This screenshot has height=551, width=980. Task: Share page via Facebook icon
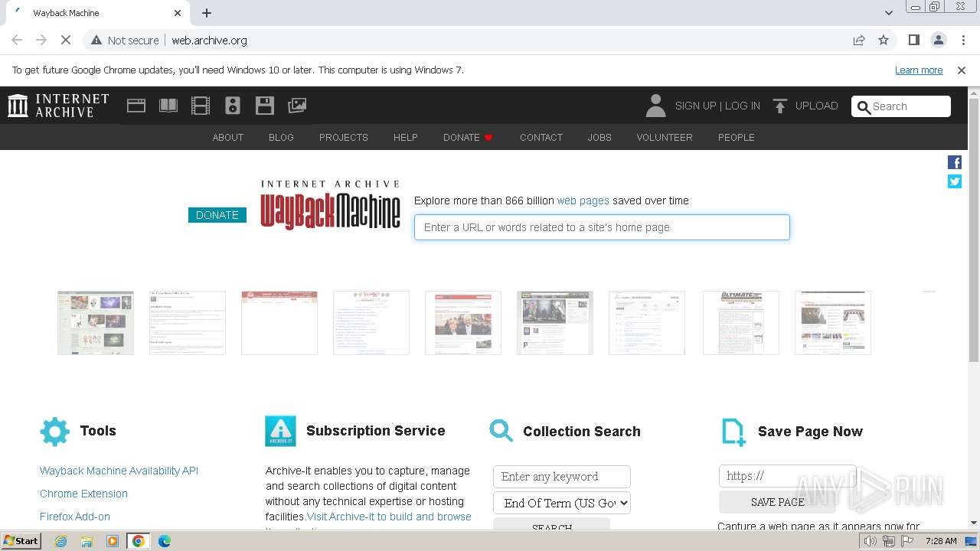click(x=955, y=162)
